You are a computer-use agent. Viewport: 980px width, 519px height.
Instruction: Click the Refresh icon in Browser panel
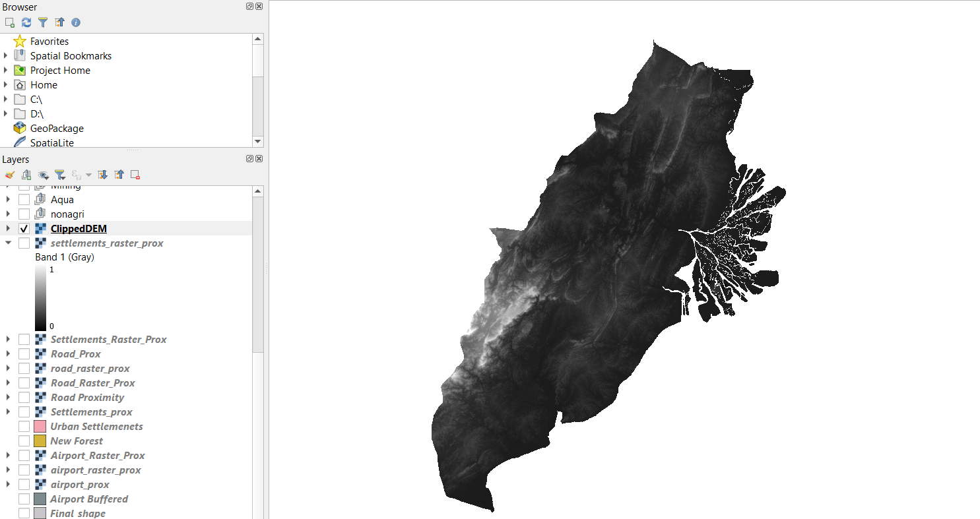[x=26, y=22]
